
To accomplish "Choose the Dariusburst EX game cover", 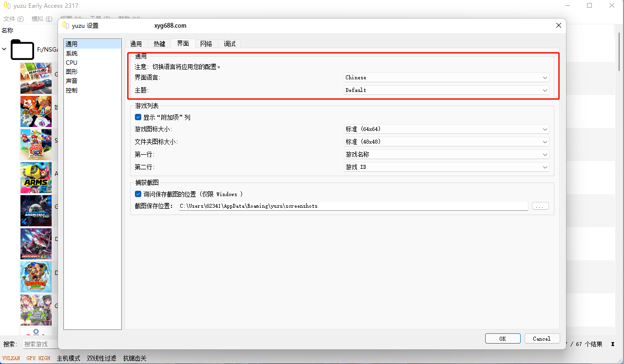I will [x=36, y=244].
